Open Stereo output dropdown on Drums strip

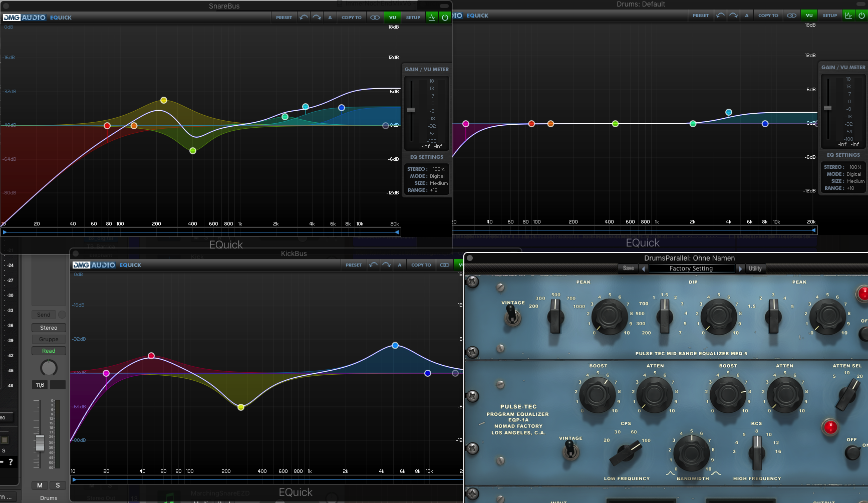49,328
